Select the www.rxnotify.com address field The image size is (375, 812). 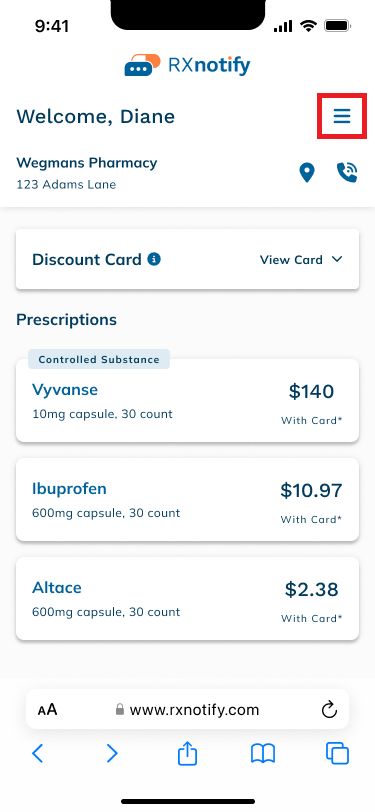188,709
